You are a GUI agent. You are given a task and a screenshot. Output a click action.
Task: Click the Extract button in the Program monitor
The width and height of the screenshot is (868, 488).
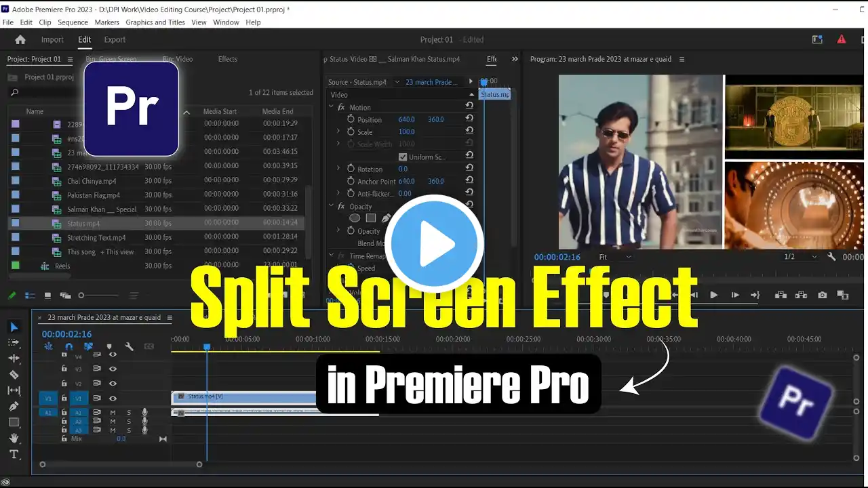coord(802,295)
